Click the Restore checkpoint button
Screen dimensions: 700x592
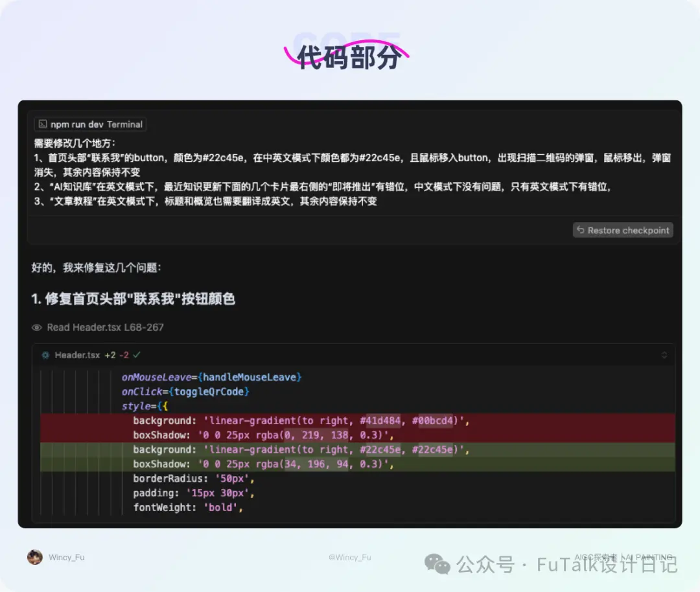coord(623,230)
